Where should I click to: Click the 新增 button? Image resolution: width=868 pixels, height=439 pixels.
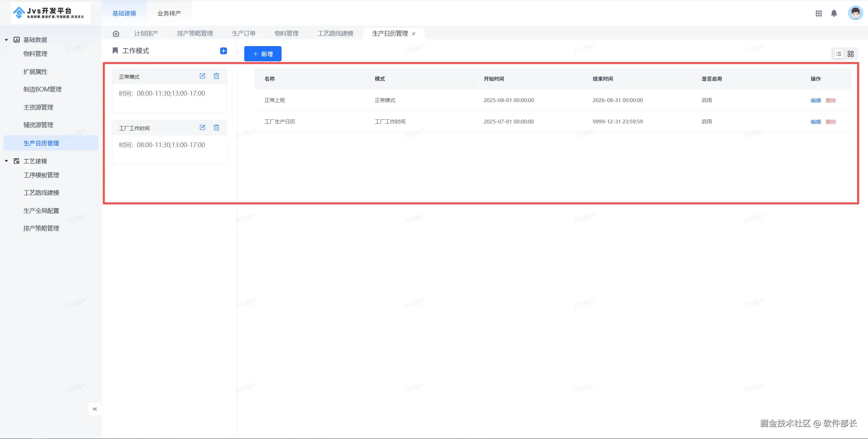point(263,54)
